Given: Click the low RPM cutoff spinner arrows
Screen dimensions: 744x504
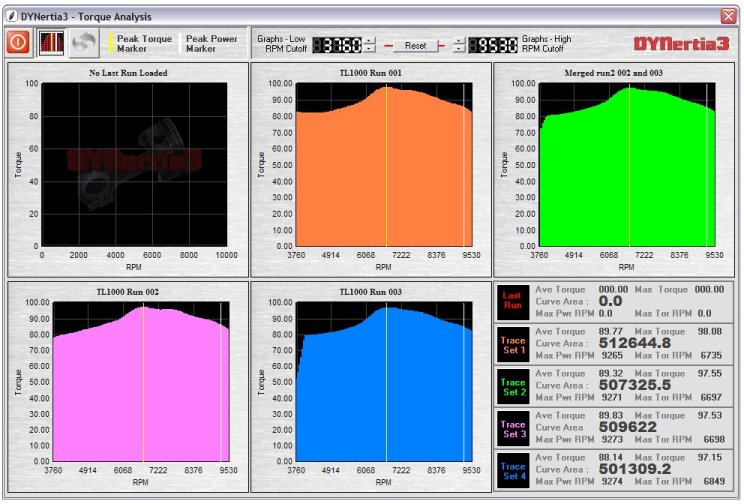Looking at the screenshot, I should pyautogui.click(x=370, y=45).
